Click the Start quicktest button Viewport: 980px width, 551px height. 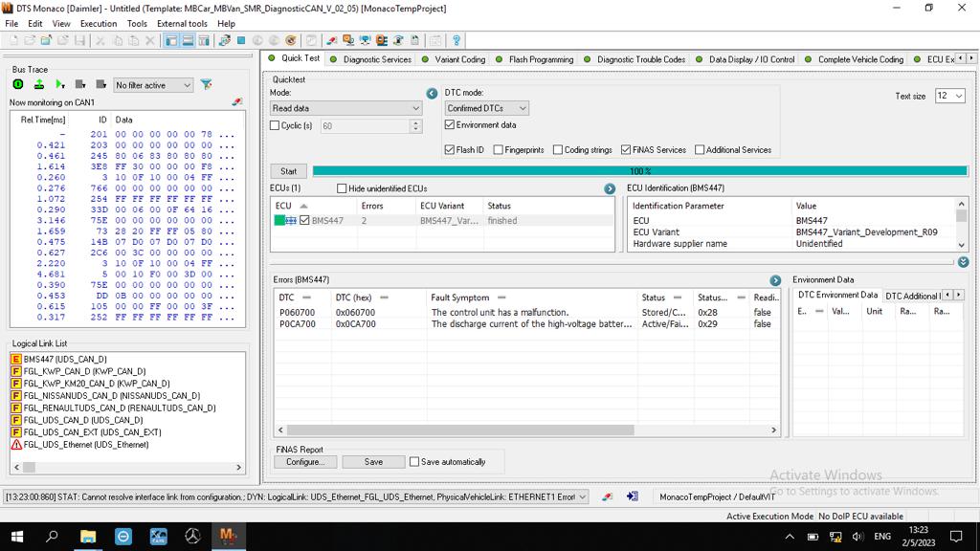pos(288,171)
